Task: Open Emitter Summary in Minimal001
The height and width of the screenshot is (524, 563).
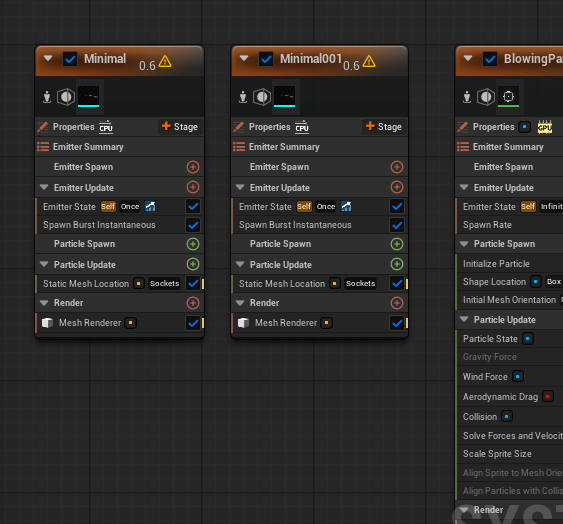Action: point(320,147)
